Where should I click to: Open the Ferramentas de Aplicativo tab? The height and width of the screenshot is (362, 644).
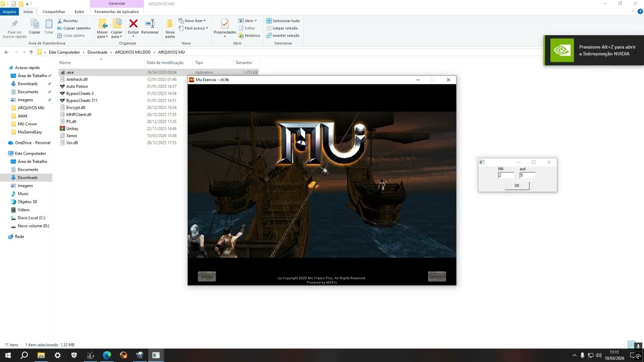tap(117, 12)
